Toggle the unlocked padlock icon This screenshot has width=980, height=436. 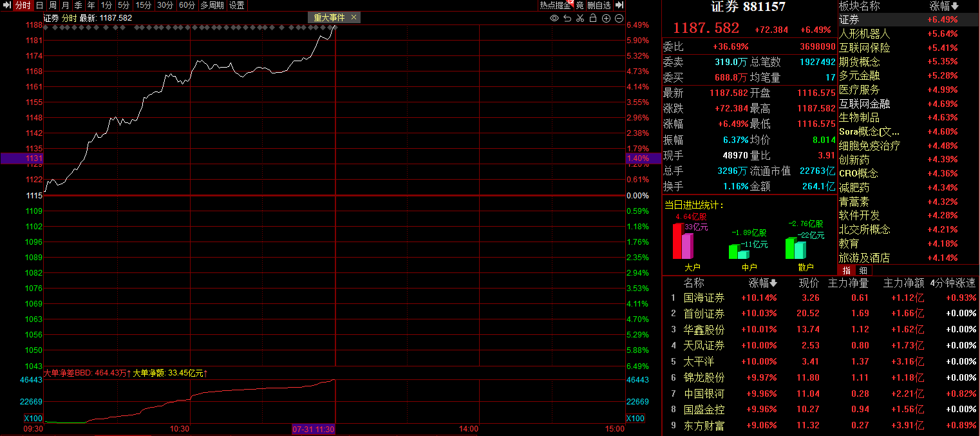pos(593,18)
